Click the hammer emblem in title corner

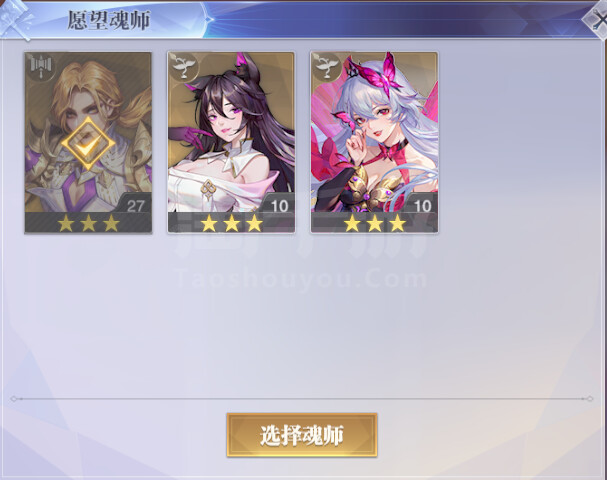point(16,20)
